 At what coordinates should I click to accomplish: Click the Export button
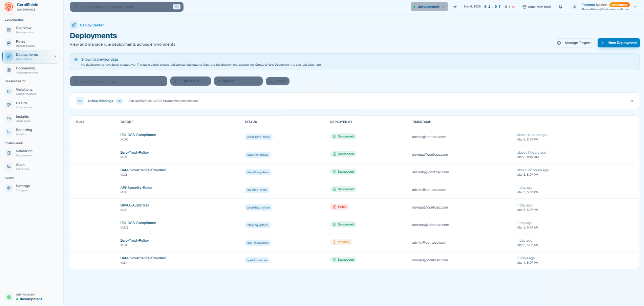[x=278, y=81]
